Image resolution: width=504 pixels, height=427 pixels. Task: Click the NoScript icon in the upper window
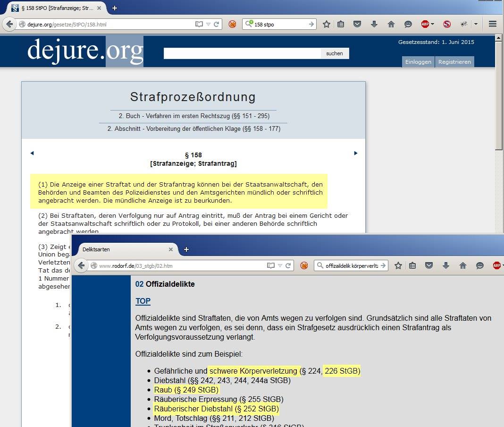click(232, 24)
